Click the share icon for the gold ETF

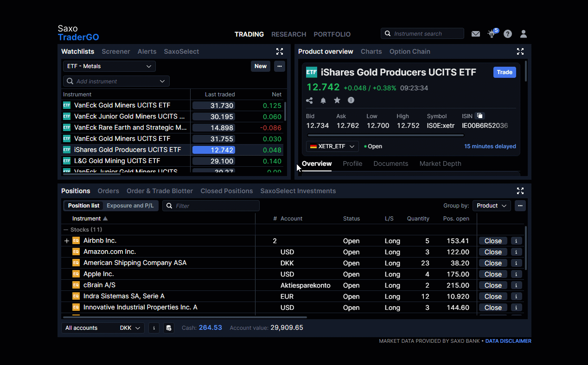coord(309,100)
